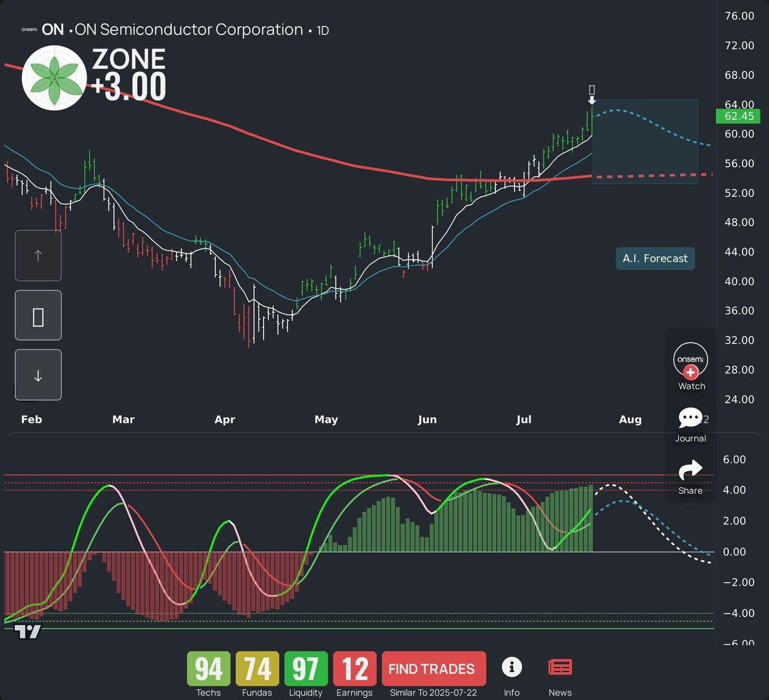The image size is (769, 700).
Task: Open the Info circle icon
Action: coord(512,667)
